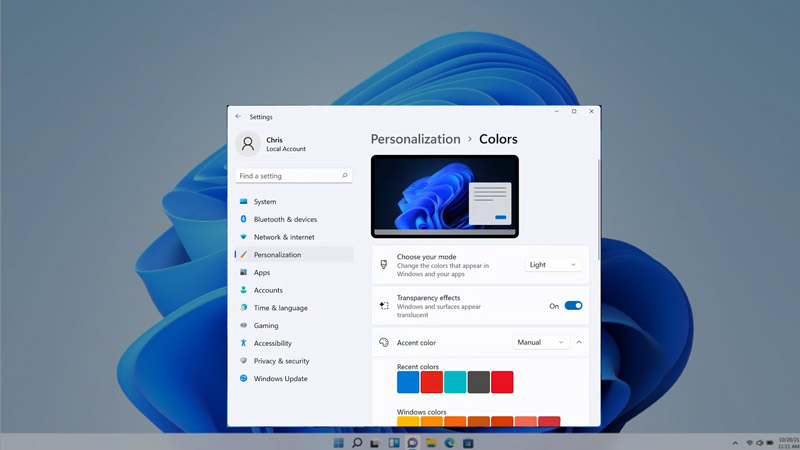This screenshot has height=450, width=800.
Task: Open Task View on the taskbar
Action: point(375,443)
